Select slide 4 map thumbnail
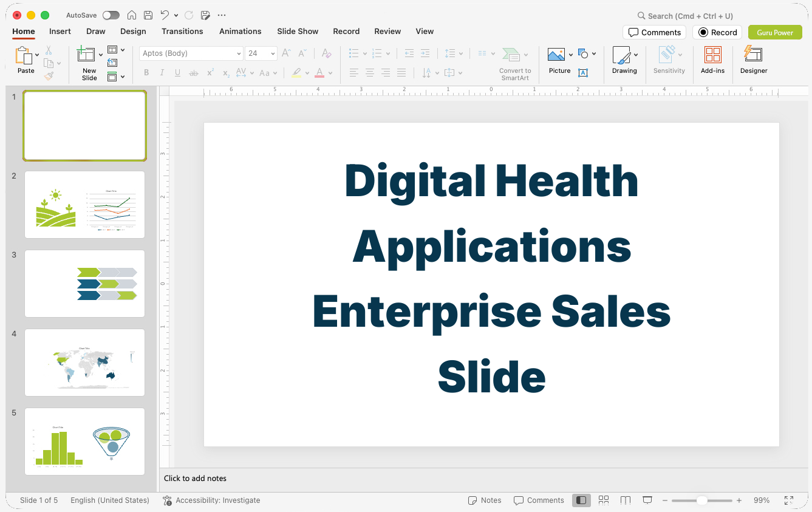Viewport: 812px width, 512px height. [84, 363]
